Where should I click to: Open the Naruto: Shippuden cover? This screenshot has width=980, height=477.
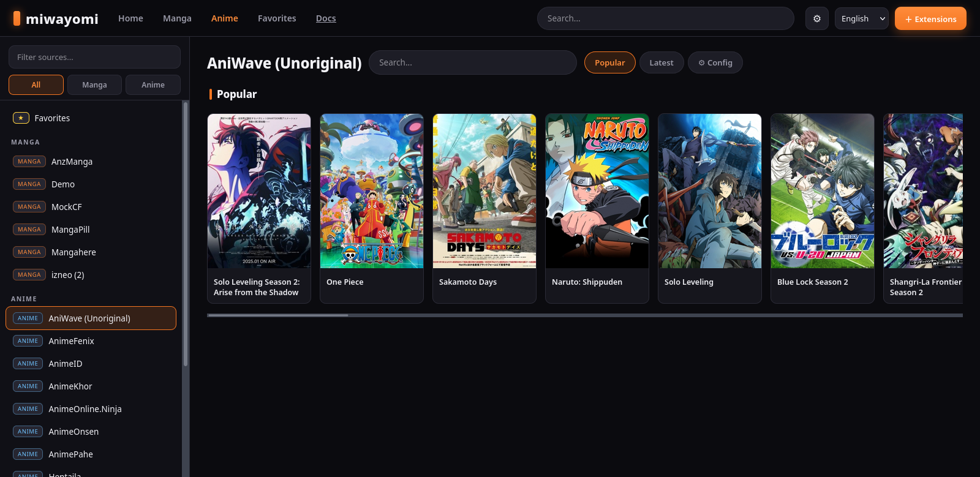coord(597,191)
